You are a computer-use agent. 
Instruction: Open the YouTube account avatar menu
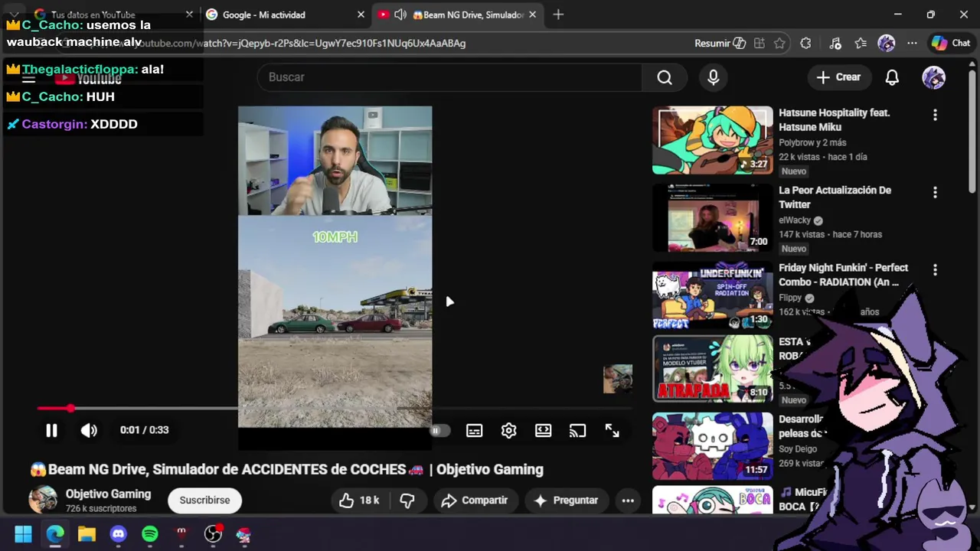(933, 77)
